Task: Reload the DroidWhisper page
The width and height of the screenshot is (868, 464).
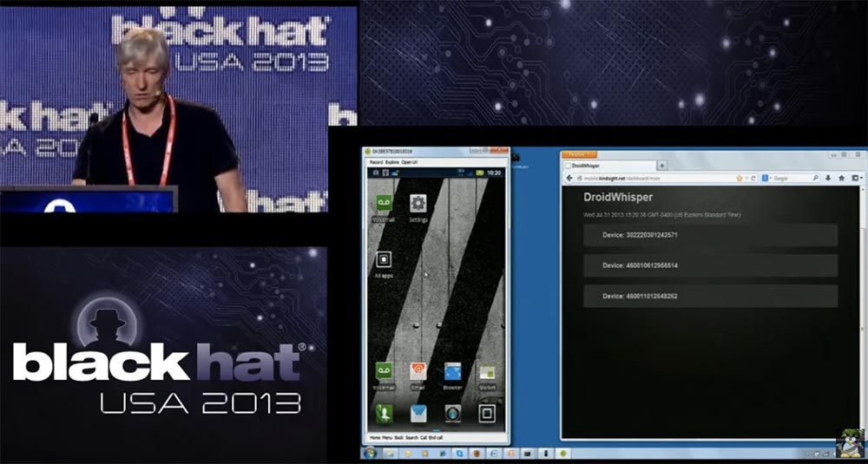Action: coord(753,178)
